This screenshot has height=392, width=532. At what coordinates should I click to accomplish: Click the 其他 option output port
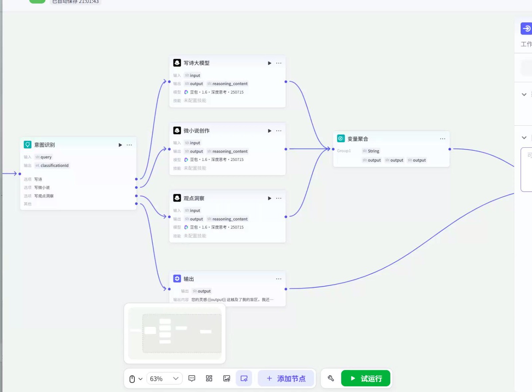136,204
